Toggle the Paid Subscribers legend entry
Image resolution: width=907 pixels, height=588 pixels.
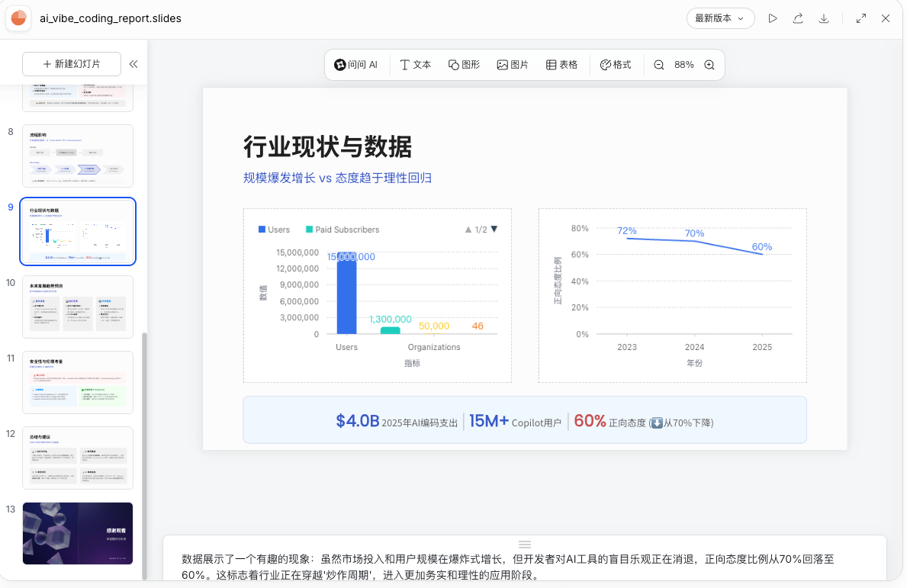[343, 230]
